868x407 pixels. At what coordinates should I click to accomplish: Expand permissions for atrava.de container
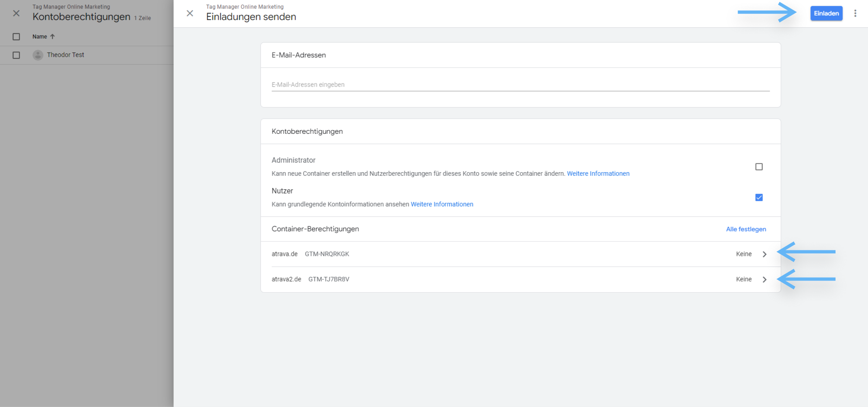764,254
